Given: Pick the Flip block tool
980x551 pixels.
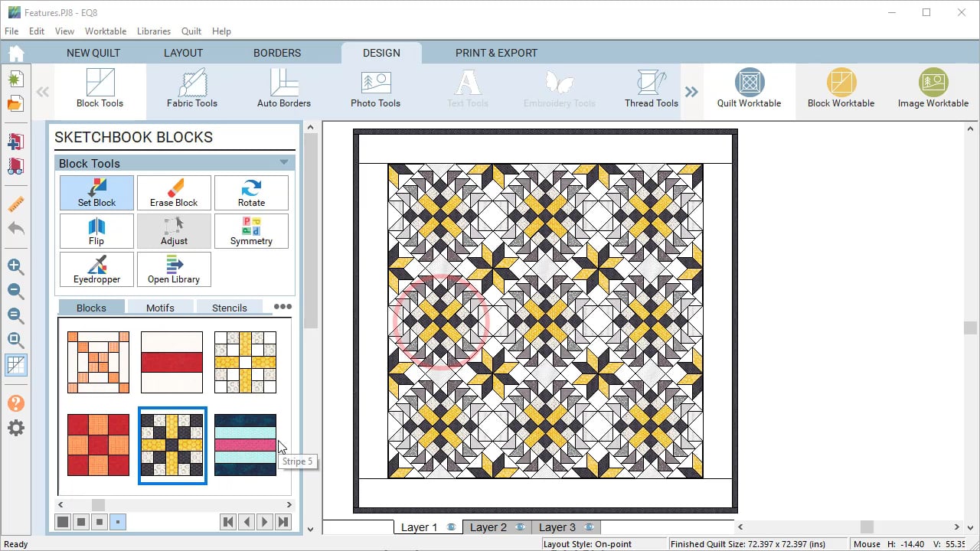Looking at the screenshot, I should pyautogui.click(x=96, y=231).
